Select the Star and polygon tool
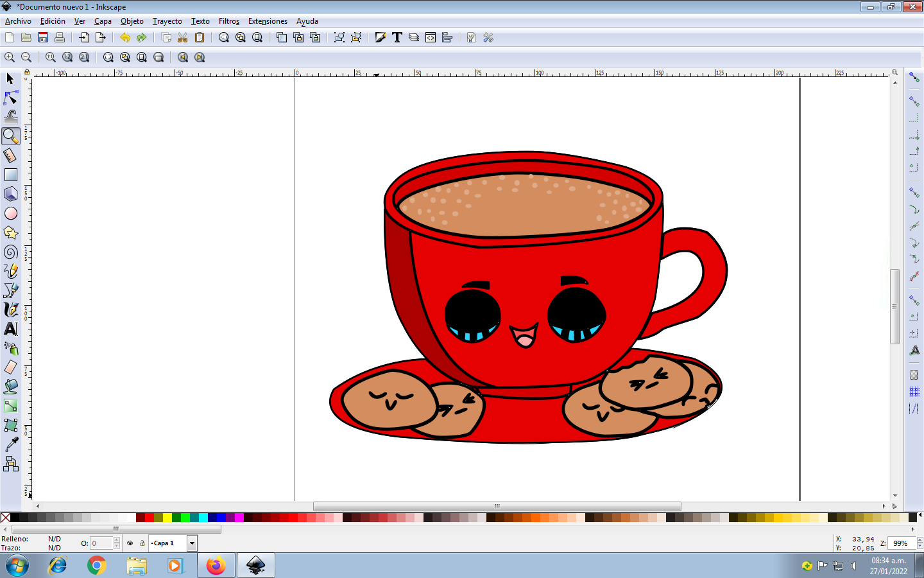 [11, 232]
